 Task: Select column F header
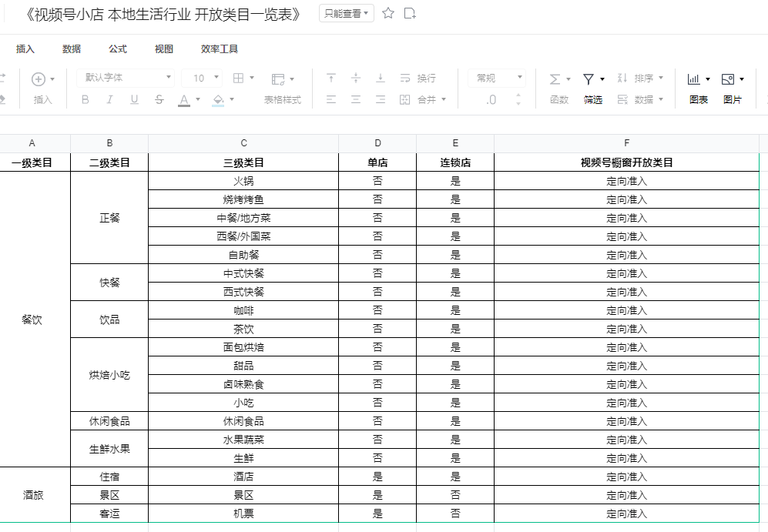(626, 143)
